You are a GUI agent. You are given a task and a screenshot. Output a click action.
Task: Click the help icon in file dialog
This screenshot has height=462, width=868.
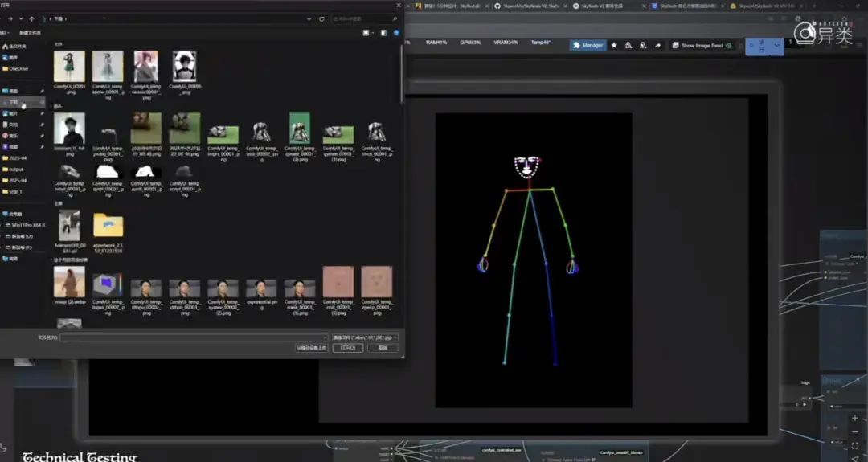click(396, 33)
